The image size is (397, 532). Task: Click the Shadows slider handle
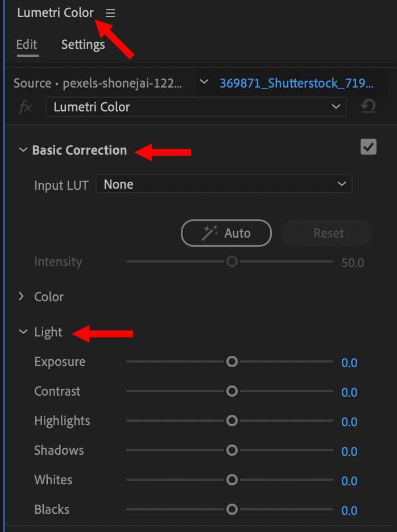(x=231, y=450)
